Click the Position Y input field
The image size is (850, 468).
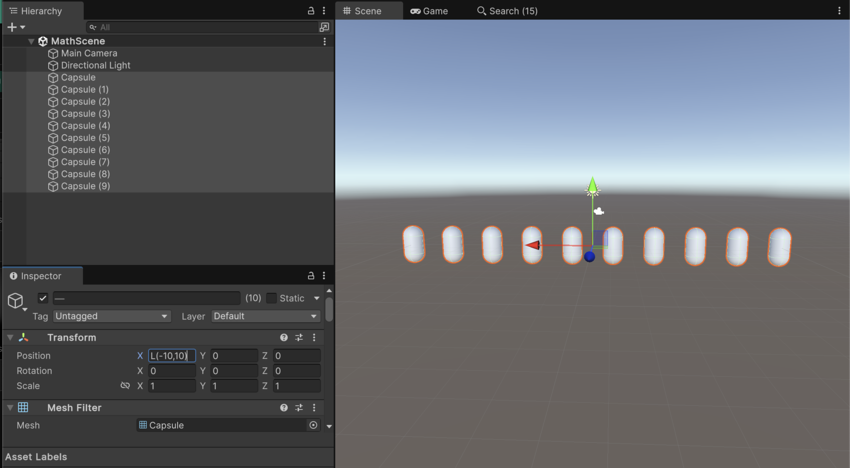tap(234, 356)
